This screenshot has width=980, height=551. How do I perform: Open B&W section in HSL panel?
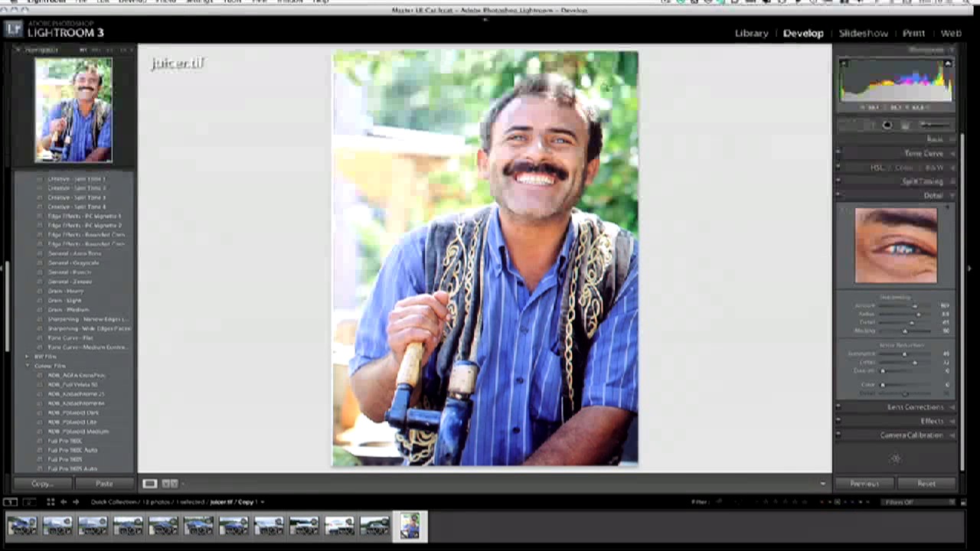click(x=935, y=168)
